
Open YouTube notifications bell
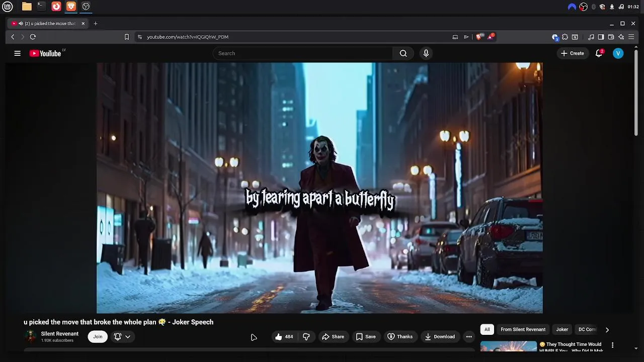click(x=599, y=53)
